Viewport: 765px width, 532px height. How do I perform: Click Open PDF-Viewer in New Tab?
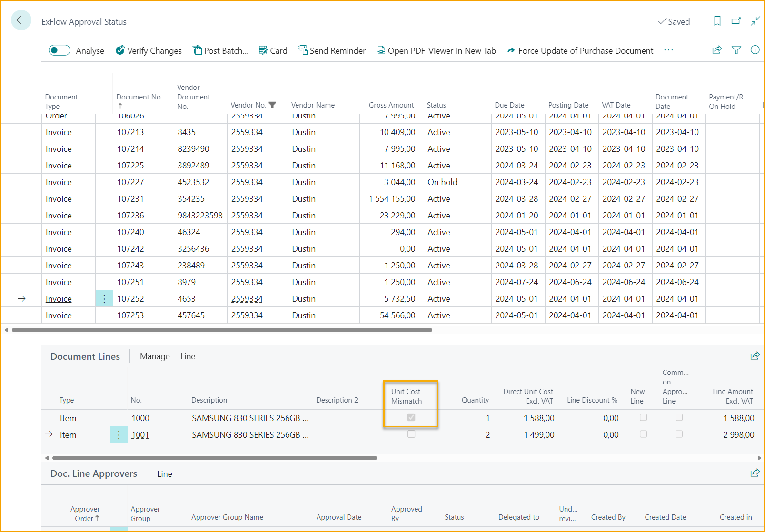(x=437, y=50)
